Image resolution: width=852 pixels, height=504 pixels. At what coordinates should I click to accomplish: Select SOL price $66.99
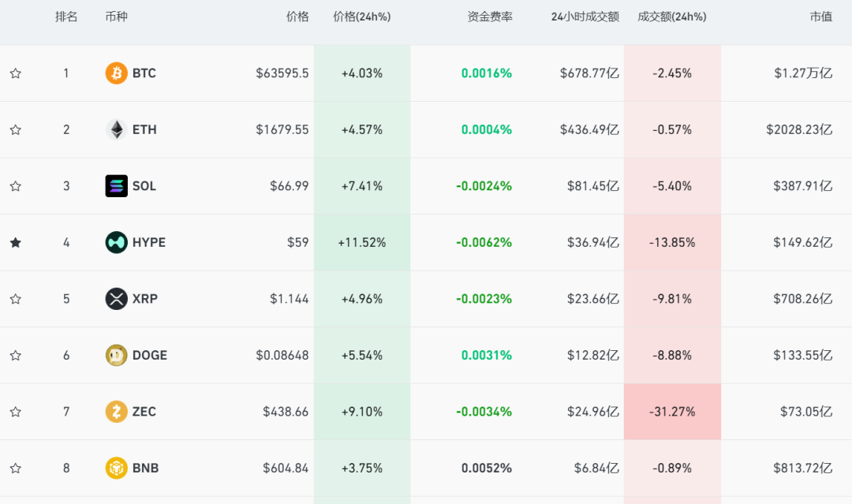pyautogui.click(x=289, y=186)
